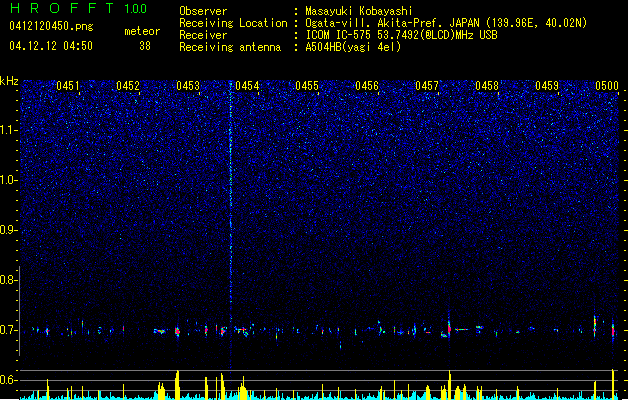Click the 0451 time marker
The width and height of the screenshot is (629, 400).
[x=68, y=86]
